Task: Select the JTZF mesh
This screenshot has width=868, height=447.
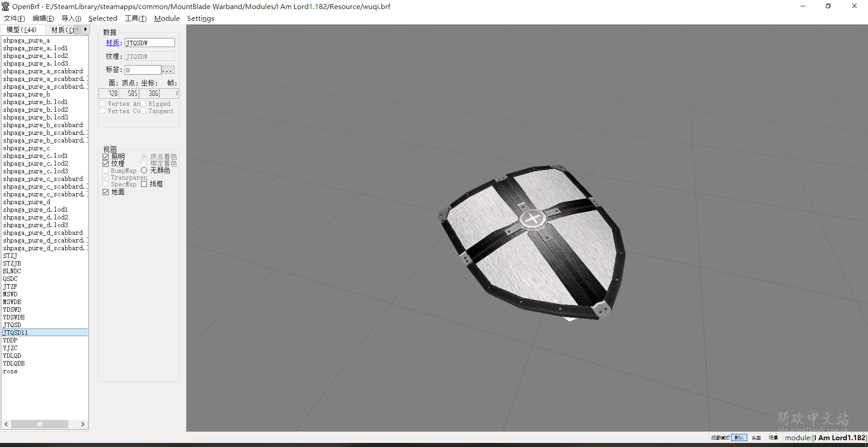Action: click(10, 286)
